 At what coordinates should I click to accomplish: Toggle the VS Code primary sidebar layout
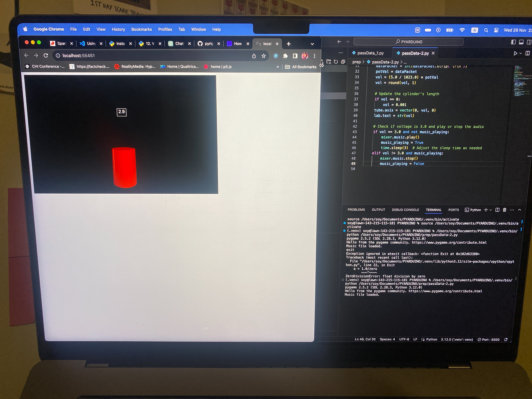click(x=513, y=42)
